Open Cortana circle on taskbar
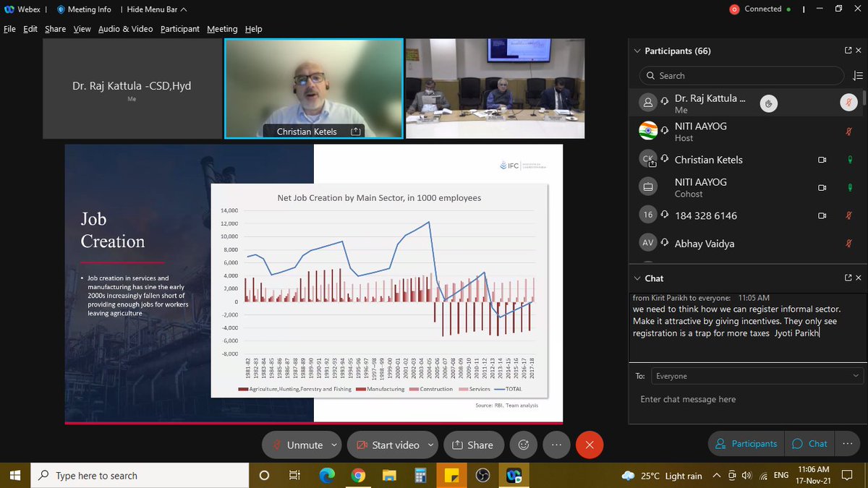The width and height of the screenshot is (868, 488). (x=264, y=475)
